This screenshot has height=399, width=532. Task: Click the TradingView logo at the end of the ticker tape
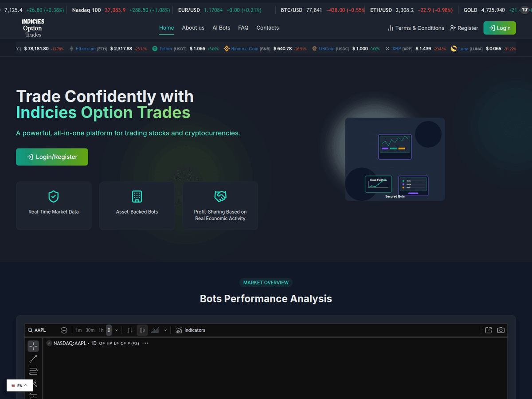[525, 10]
